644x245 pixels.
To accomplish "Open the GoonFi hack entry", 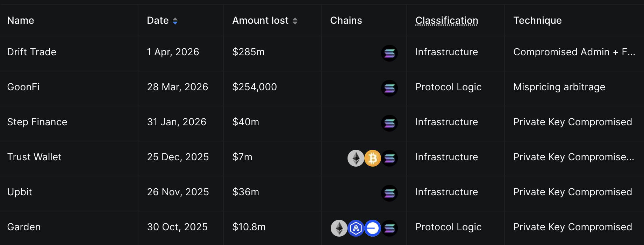I will (x=23, y=87).
